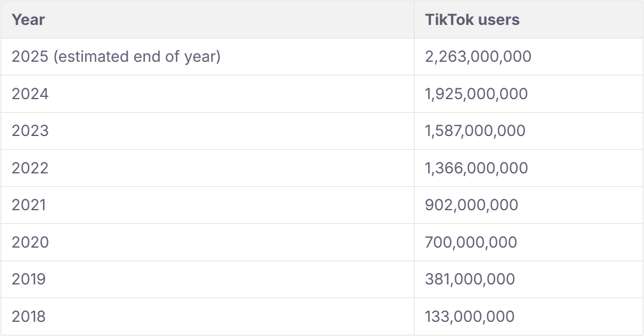Select the 2019 year cell
This screenshot has width=644, height=336.
[x=29, y=279]
